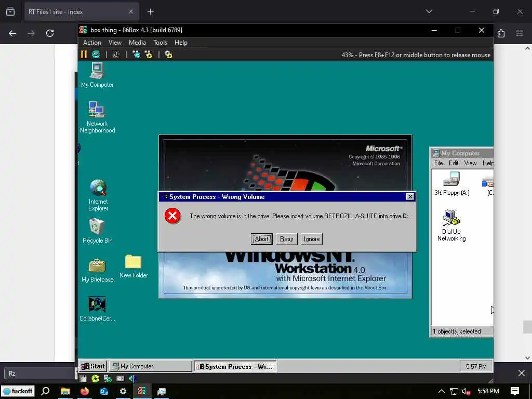
Task: Click the browser back arrow
Action: tap(12, 33)
